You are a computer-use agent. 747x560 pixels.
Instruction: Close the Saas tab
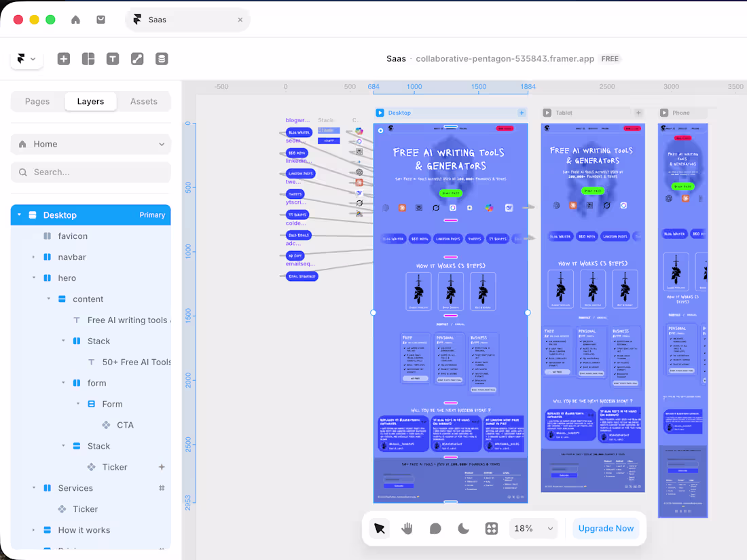click(x=240, y=20)
